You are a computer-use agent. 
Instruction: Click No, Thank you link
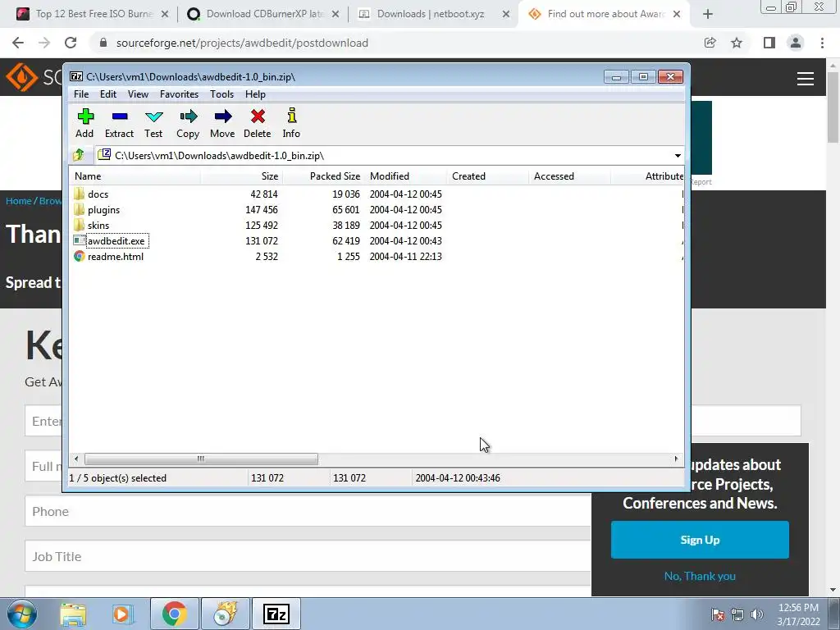coord(700,577)
